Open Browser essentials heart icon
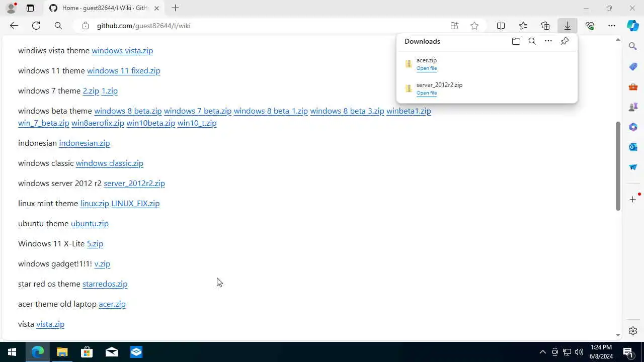The image size is (644, 362). point(590,26)
